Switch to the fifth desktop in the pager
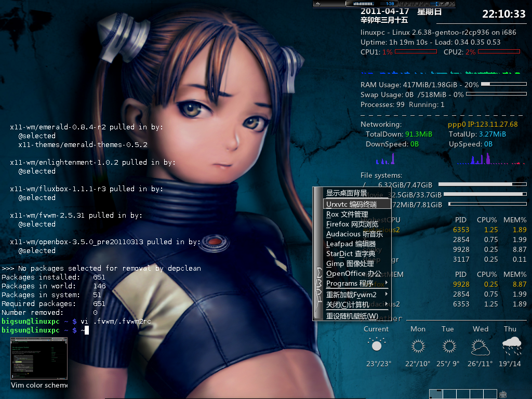Viewport: 532px width, 399px height. coord(490,394)
